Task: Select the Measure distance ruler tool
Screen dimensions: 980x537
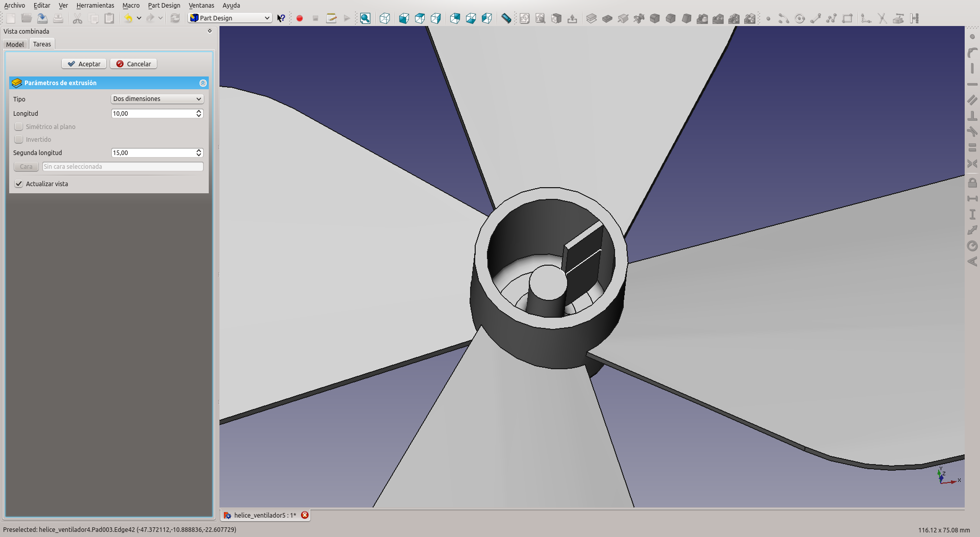Action: 506,18
